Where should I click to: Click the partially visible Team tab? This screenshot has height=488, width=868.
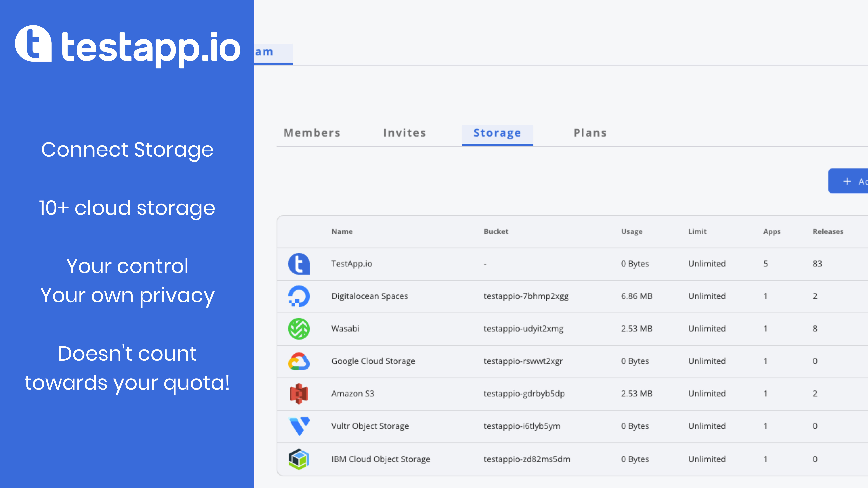tap(273, 54)
